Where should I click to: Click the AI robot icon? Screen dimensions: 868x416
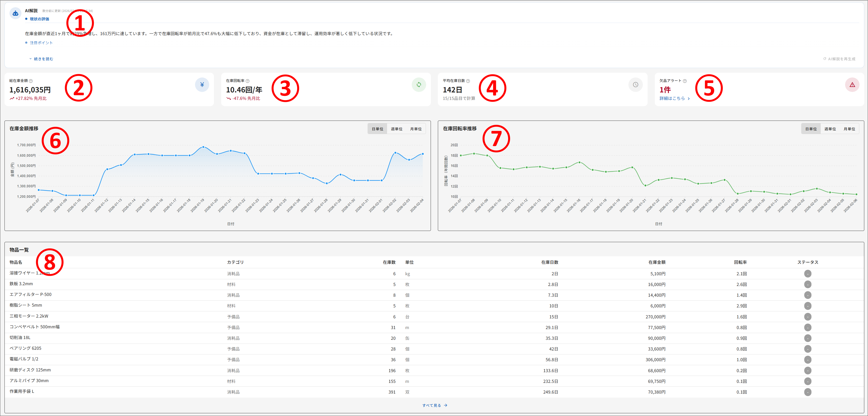[15, 13]
